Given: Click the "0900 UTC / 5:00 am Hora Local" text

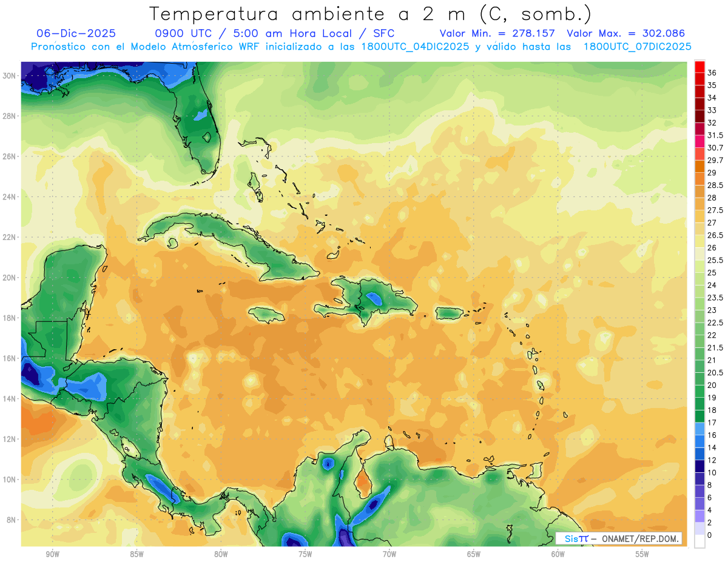Looking at the screenshot, I should [255, 33].
